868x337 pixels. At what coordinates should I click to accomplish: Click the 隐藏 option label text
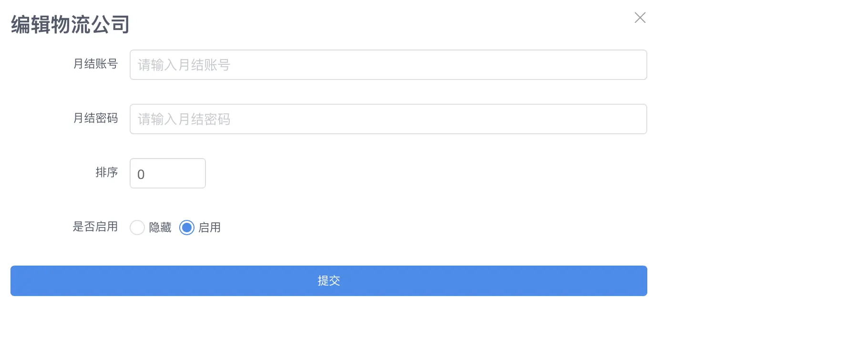tap(160, 228)
